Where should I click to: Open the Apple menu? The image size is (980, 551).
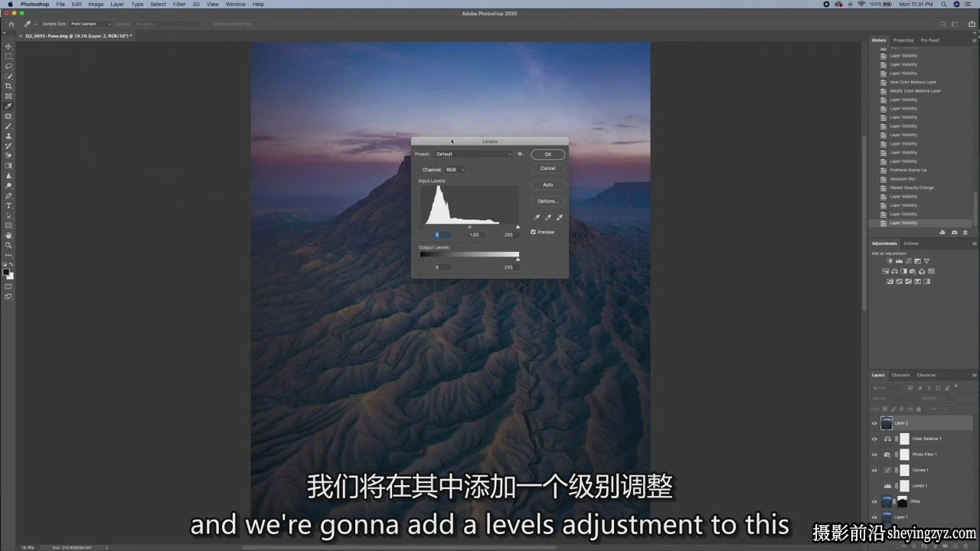[10, 4]
